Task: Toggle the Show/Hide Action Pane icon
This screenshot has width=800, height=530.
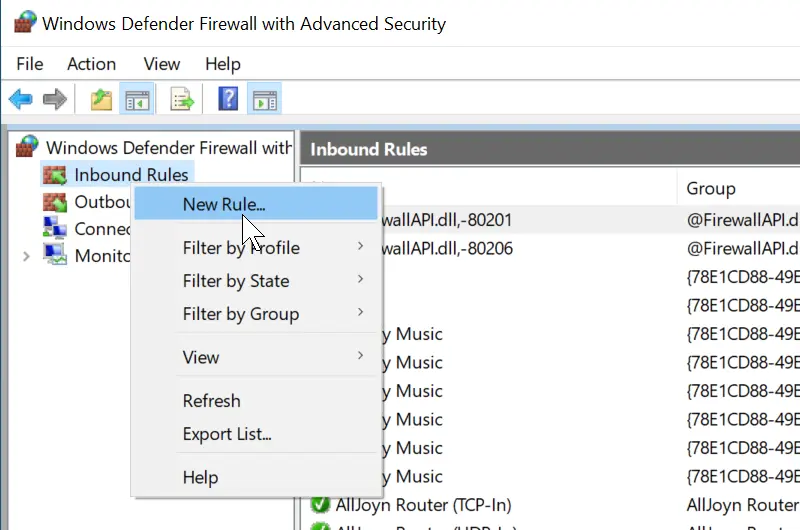Action: point(264,99)
